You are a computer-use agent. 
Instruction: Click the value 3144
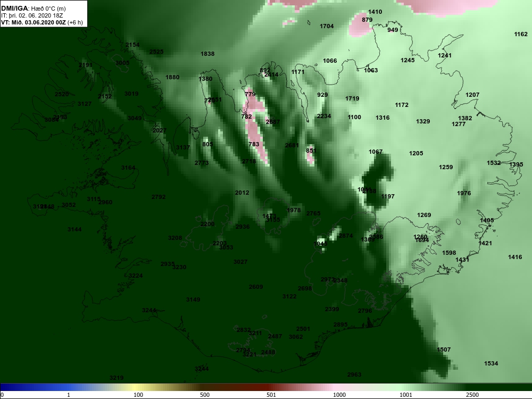[x=74, y=229]
